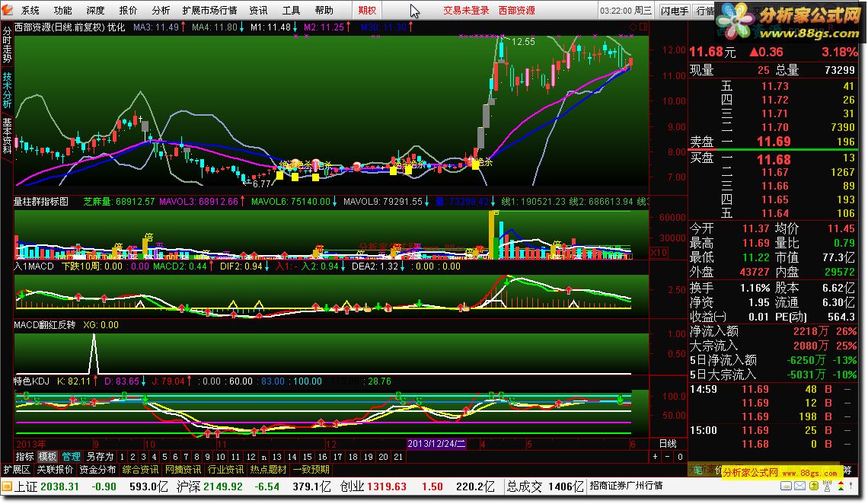Click the 入1MACD indicator label
Image resolution: width=868 pixels, height=504 pixels.
(x=34, y=266)
